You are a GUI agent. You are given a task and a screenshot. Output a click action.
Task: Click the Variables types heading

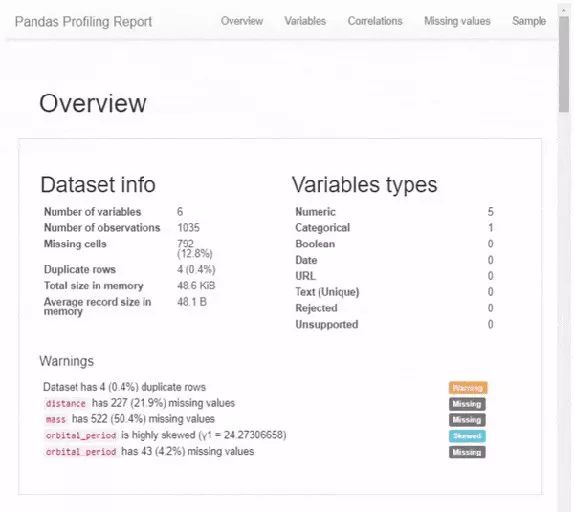(x=365, y=185)
